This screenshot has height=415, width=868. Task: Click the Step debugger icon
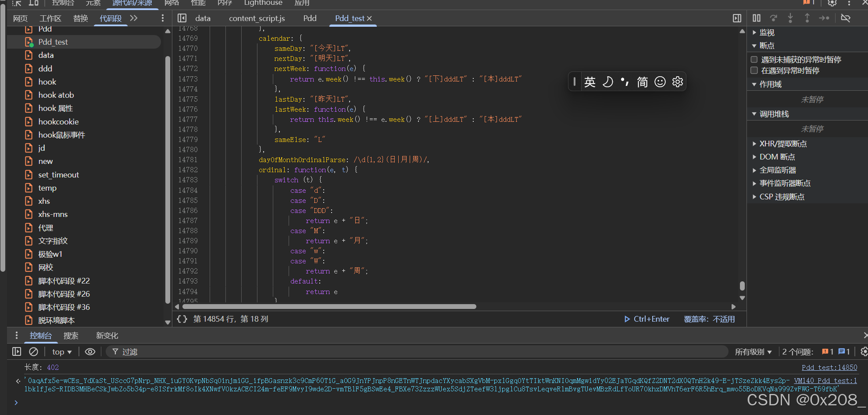824,18
